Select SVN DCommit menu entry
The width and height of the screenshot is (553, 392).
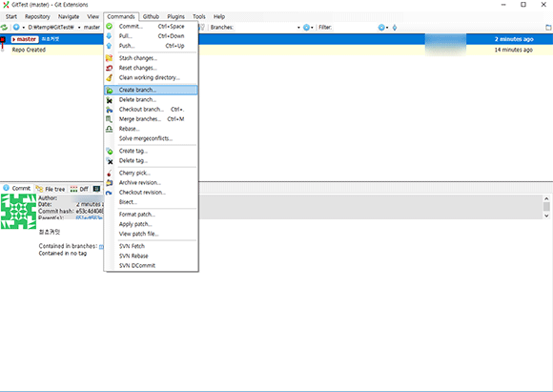(x=151, y=265)
